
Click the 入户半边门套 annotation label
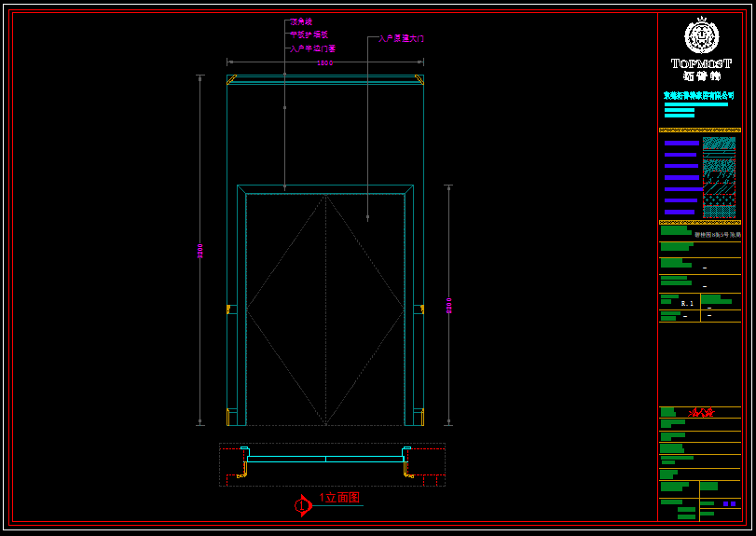pos(312,48)
